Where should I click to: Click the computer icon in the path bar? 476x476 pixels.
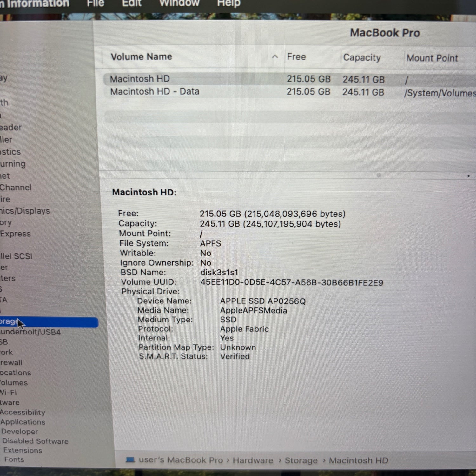click(130, 459)
